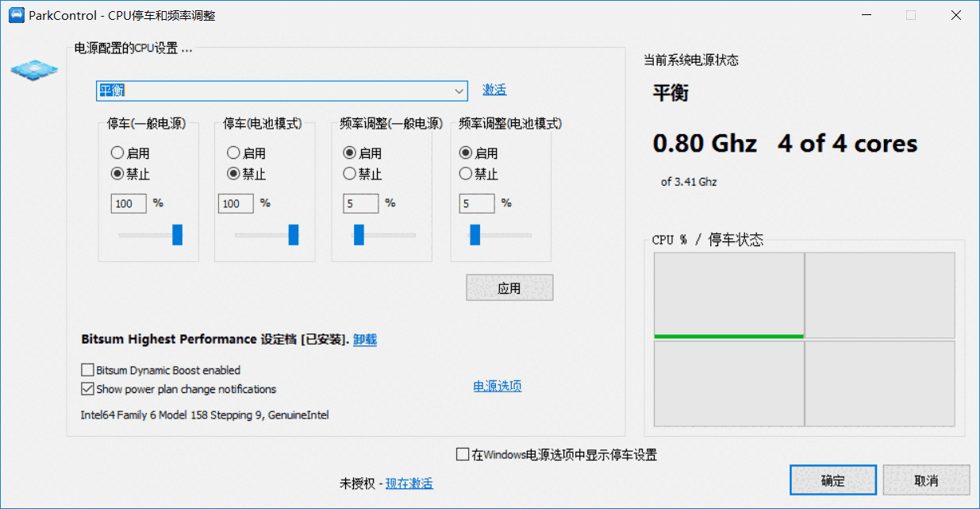Click percent field in 频率调整(电池模式) group
Image resolution: width=980 pixels, height=509 pixels.
[x=477, y=204]
